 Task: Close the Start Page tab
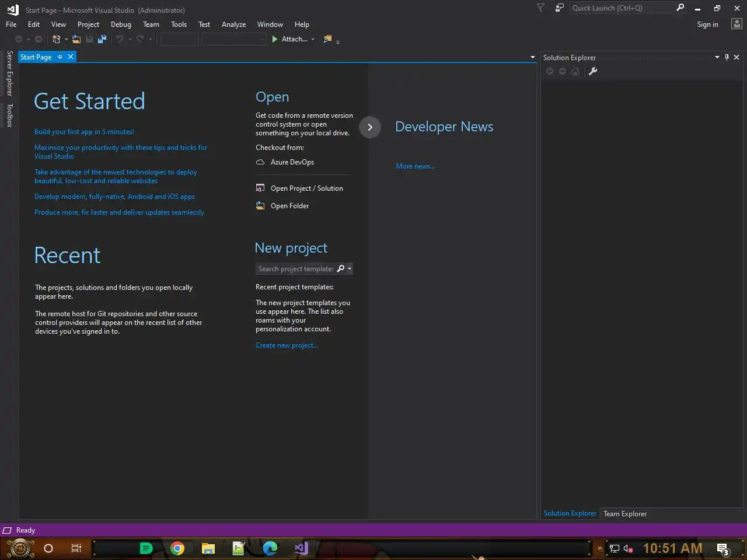tap(71, 57)
